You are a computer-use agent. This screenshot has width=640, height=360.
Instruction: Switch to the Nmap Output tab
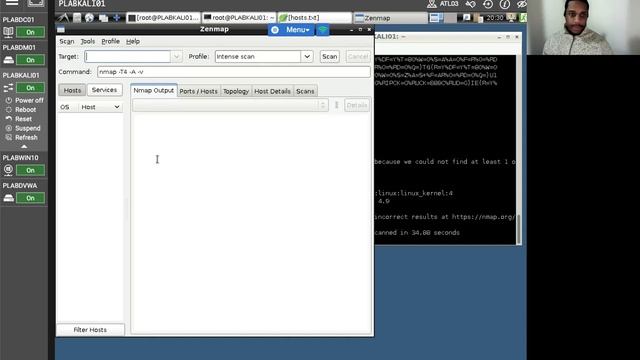coord(153,90)
